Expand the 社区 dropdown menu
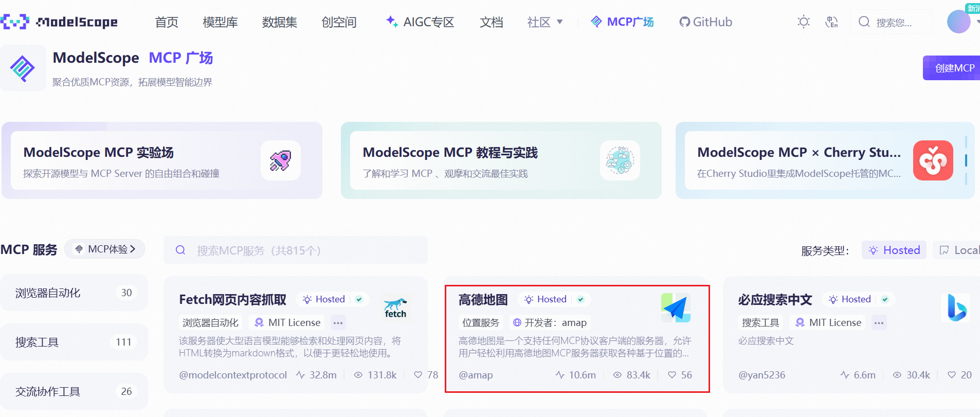The image size is (980, 417). [545, 22]
